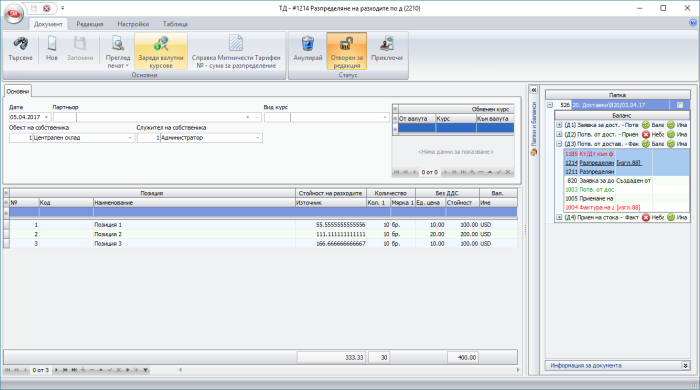Click the binoculars Търсене search icon

click(20, 44)
